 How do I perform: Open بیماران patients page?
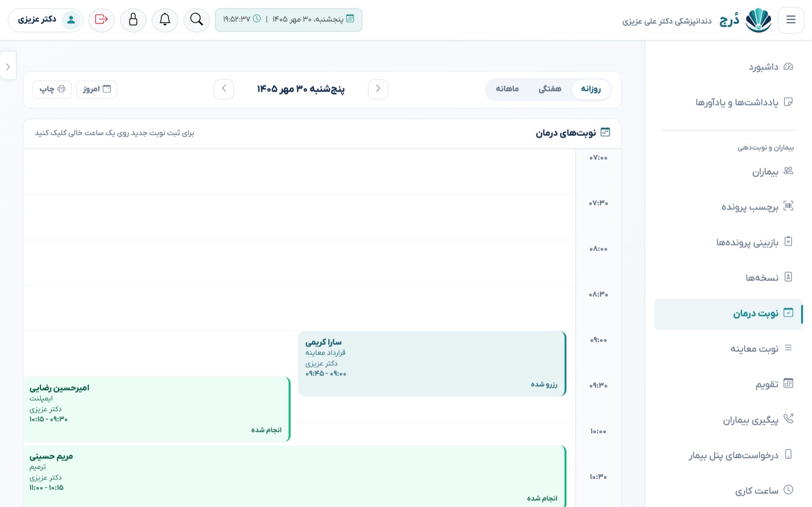728,172
